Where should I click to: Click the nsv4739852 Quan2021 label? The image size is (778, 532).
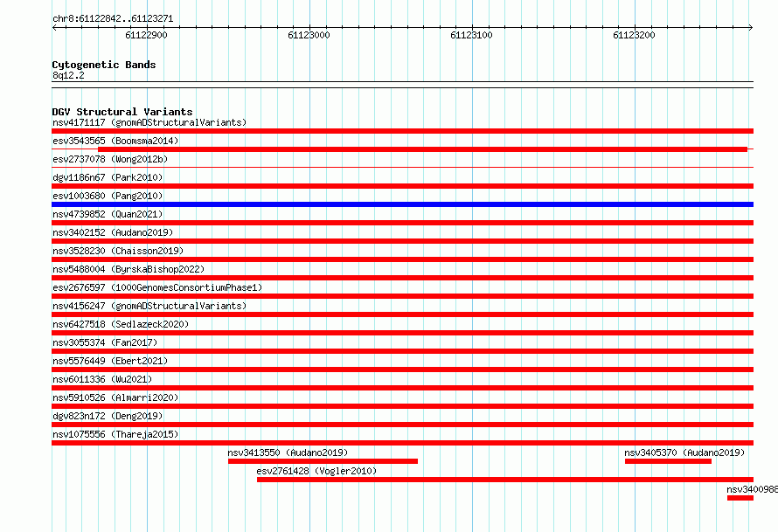click(108, 214)
